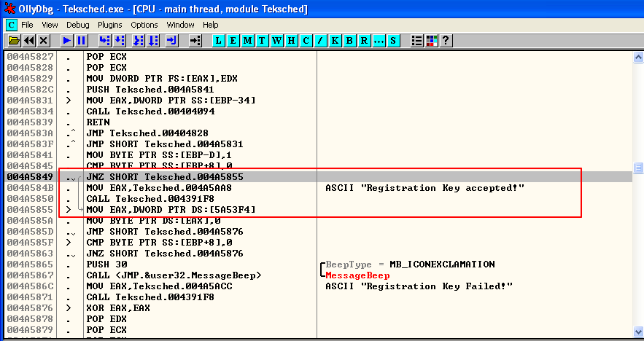Show Memory map with M button
644x341 pixels.
[x=248, y=40]
